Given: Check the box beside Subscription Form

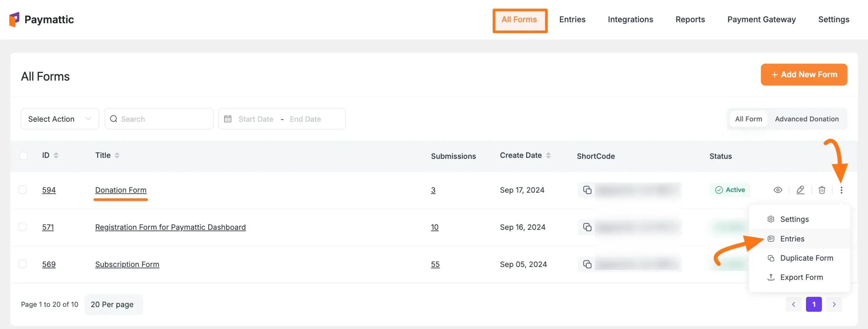Looking at the screenshot, I should pos(23,264).
